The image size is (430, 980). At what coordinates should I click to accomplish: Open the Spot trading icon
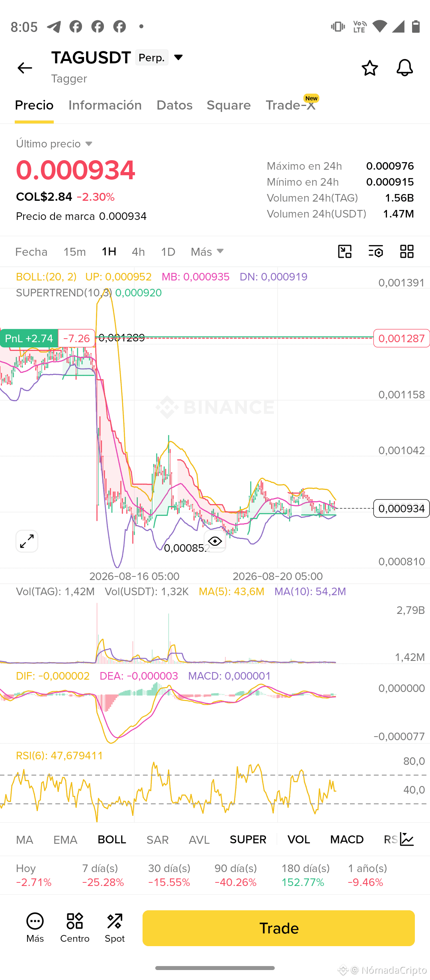[x=115, y=921]
